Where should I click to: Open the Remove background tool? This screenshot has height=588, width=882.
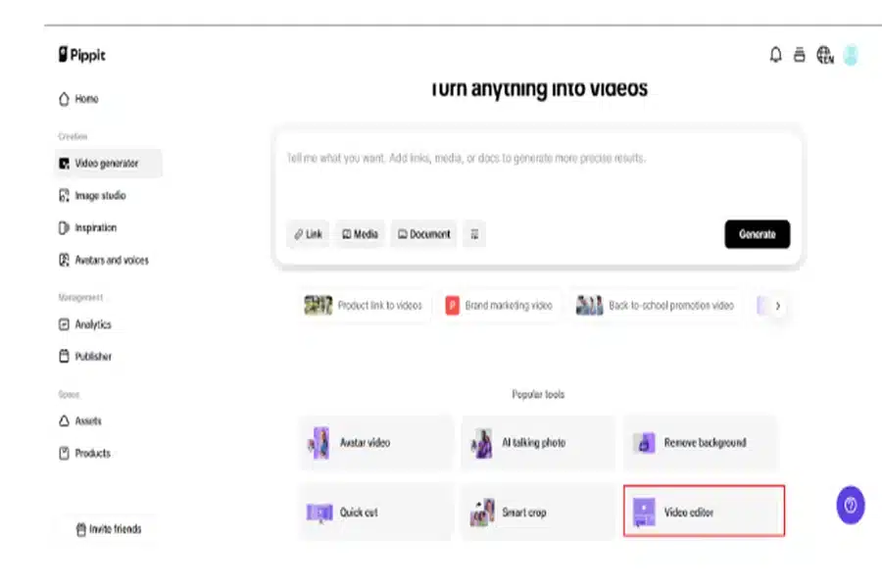click(x=701, y=443)
